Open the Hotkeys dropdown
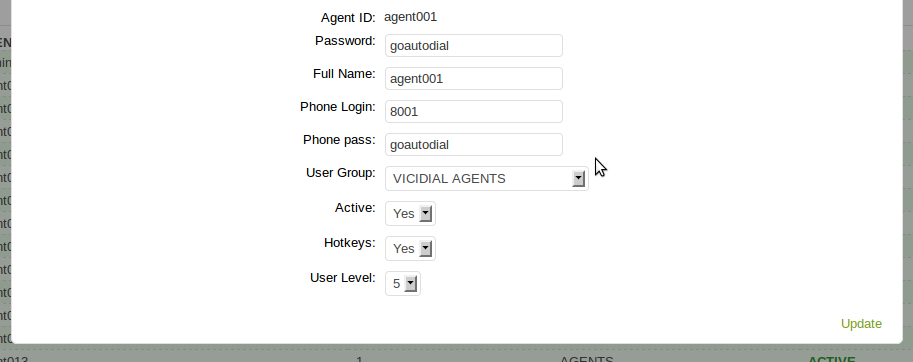Image resolution: width=913 pixels, height=362 pixels. pyautogui.click(x=410, y=249)
